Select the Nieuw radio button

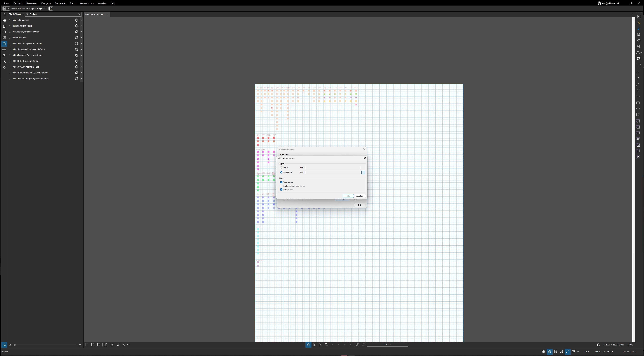[281, 167]
